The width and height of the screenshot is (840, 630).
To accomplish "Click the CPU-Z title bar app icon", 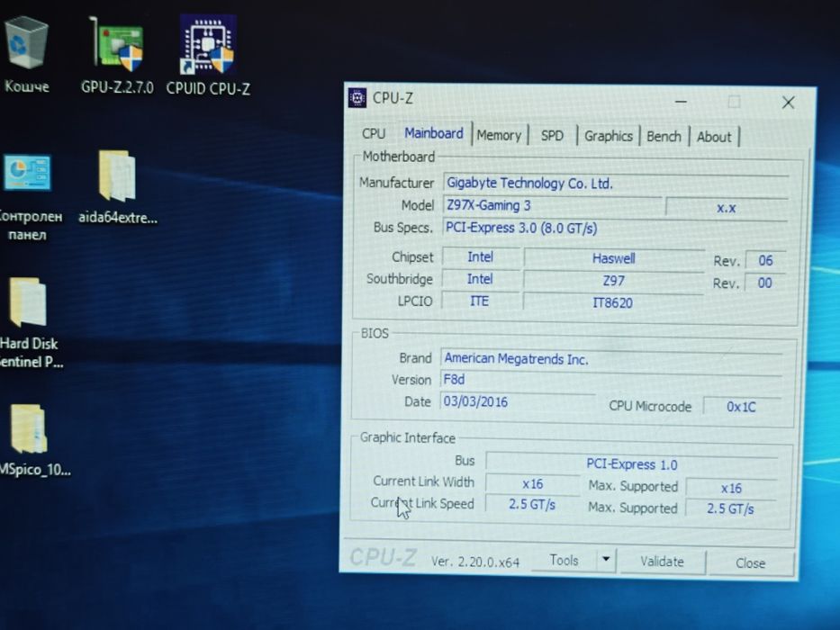I will tap(357, 98).
